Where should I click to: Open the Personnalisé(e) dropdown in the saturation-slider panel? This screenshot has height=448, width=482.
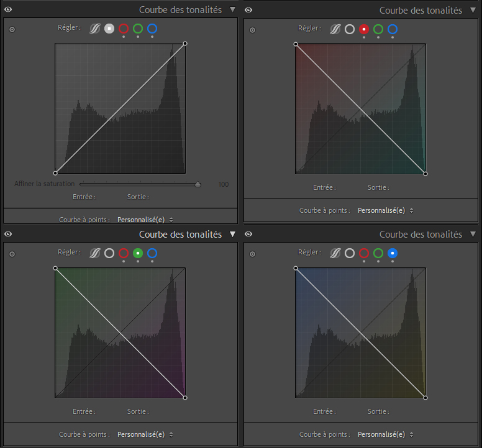tap(145, 220)
